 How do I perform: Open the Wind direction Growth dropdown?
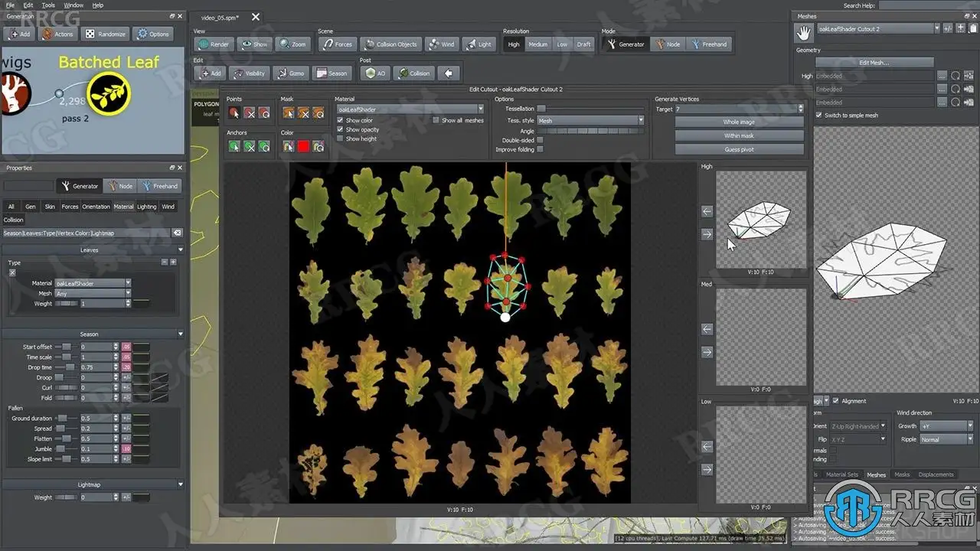(x=946, y=426)
